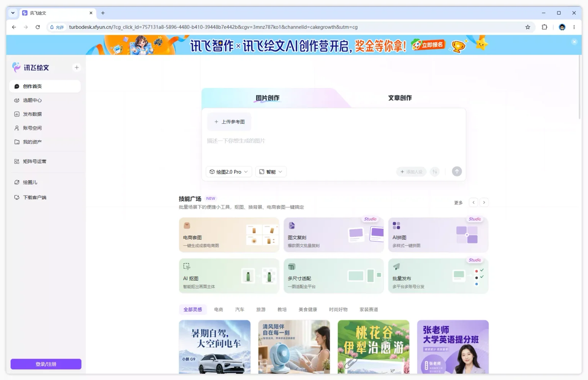Select the 教培 category tab
588x380 pixels.
point(282,310)
